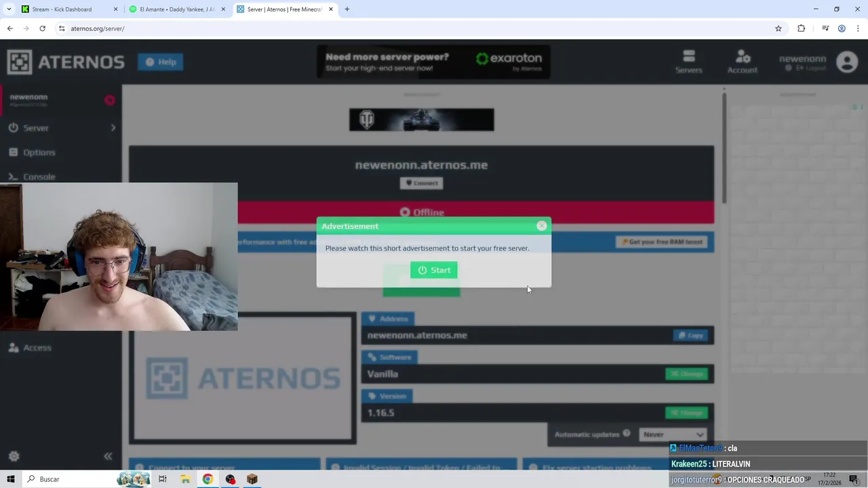Click the Software label tag

[389, 357]
